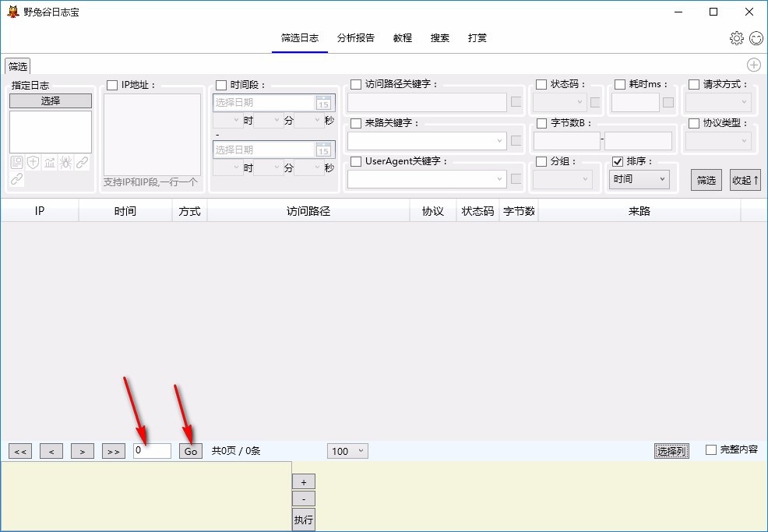Click the 访问路径 column header
This screenshot has width=768, height=532.
click(x=308, y=211)
